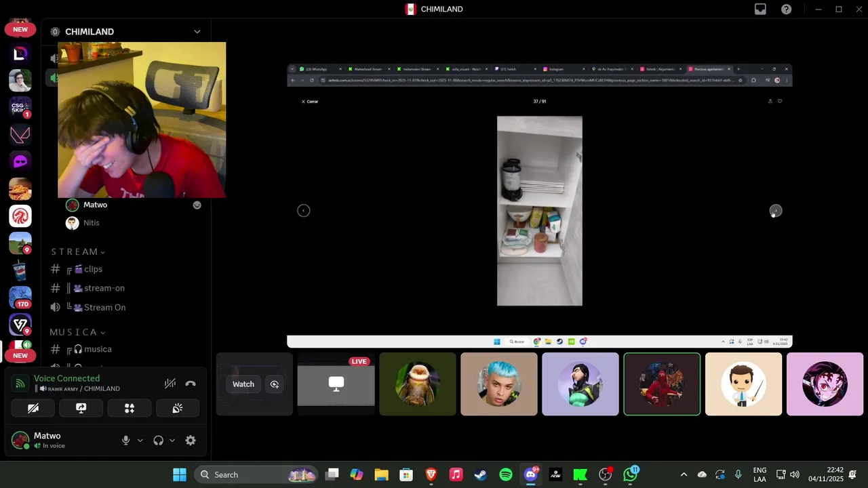The image size is (868, 488).
Task: Select the green-bordered speaking participant tile
Action: tap(662, 384)
